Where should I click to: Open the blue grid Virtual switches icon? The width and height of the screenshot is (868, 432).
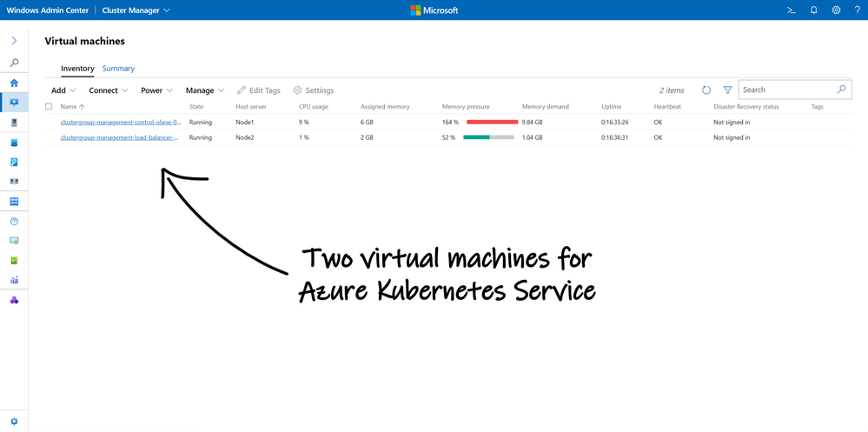pyautogui.click(x=15, y=201)
